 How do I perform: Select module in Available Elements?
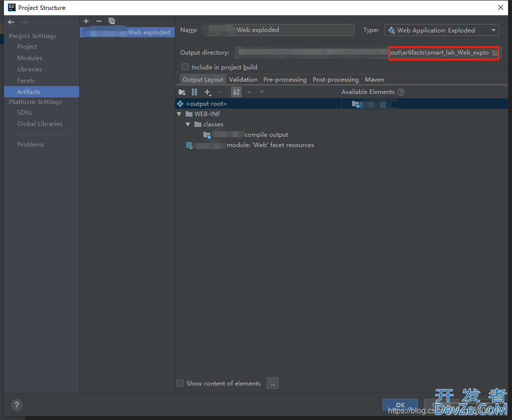coord(374,104)
